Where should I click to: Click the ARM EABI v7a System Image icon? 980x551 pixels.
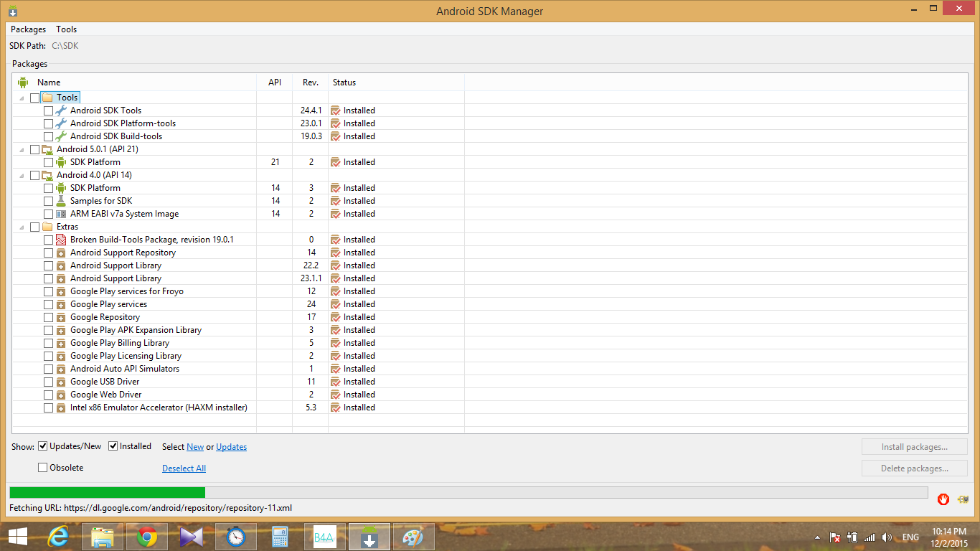[x=61, y=214]
